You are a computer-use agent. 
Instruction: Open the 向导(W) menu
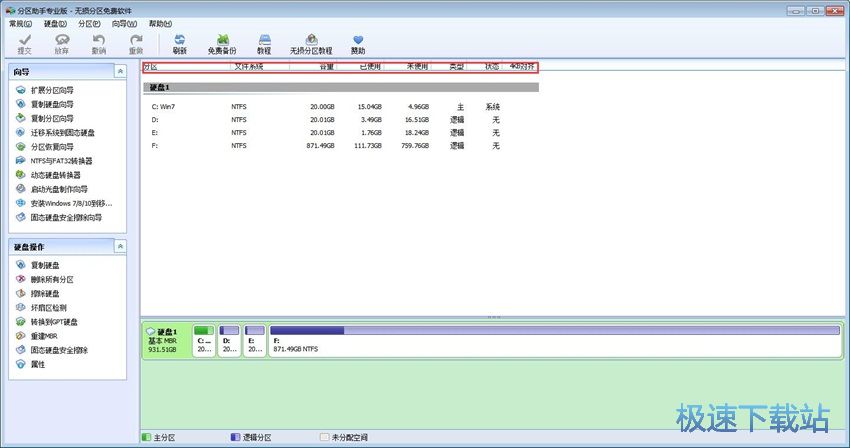click(x=124, y=24)
